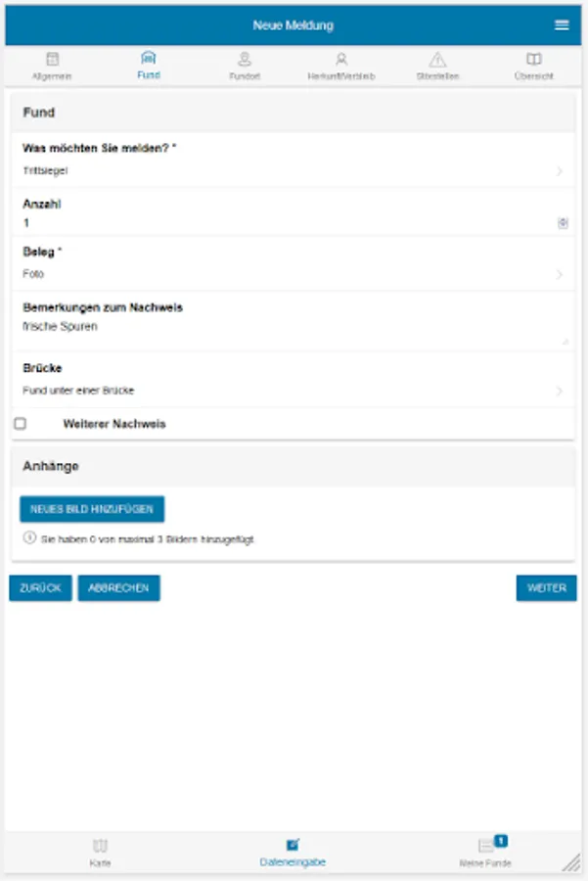Screen dimensions: 588x881
Task: Click the Weiter button
Action: tap(546, 588)
